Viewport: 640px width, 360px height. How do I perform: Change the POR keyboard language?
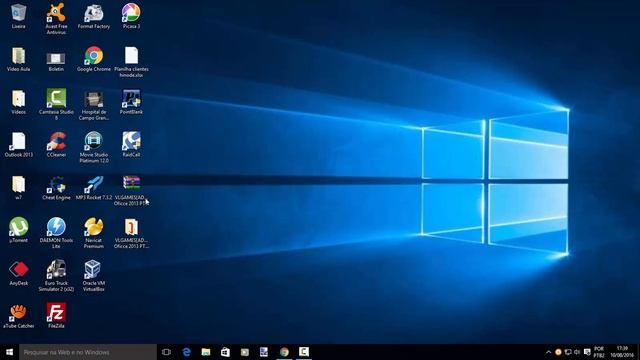coord(599,352)
